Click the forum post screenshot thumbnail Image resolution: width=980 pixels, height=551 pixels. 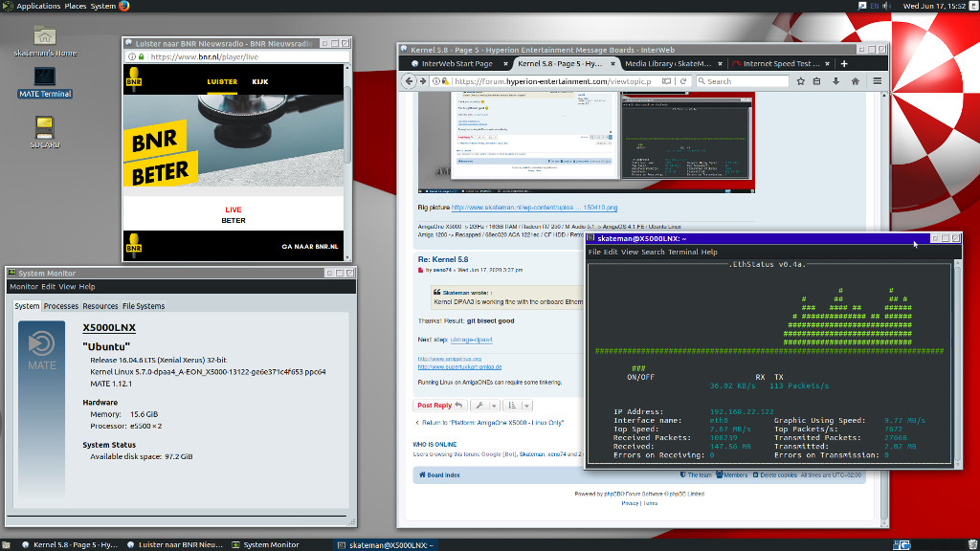[x=587, y=143]
